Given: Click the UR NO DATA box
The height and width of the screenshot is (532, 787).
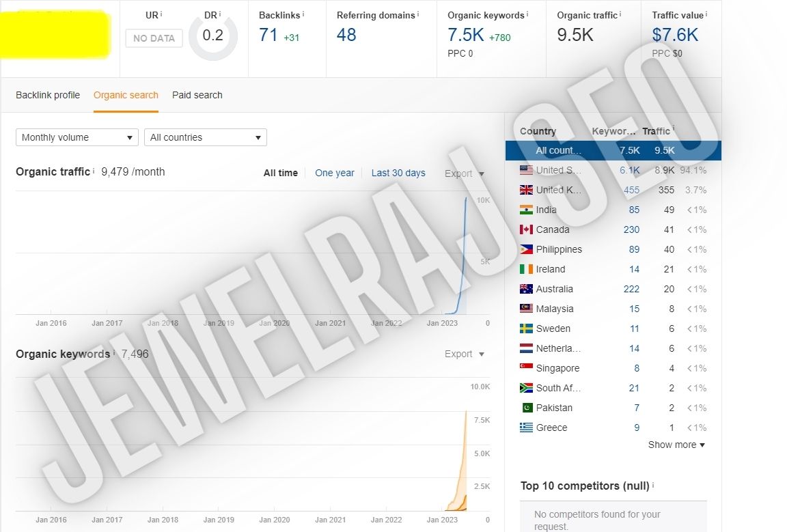Looking at the screenshot, I should (154, 38).
